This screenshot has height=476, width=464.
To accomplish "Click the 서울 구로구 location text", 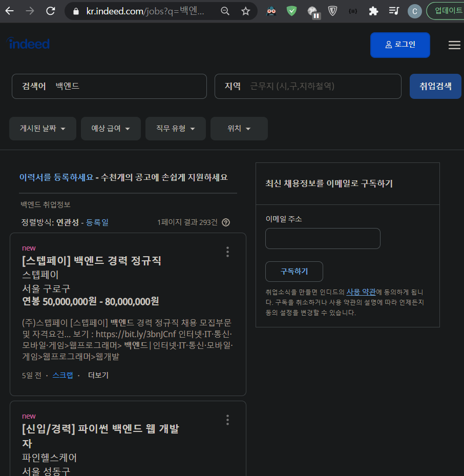I will (x=46, y=288).
